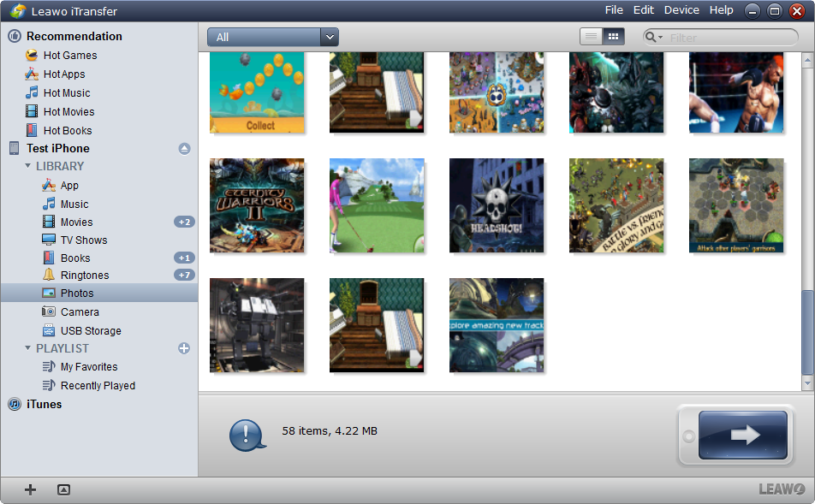Collapse the LIBRARY section
The width and height of the screenshot is (815, 504).
(x=27, y=166)
